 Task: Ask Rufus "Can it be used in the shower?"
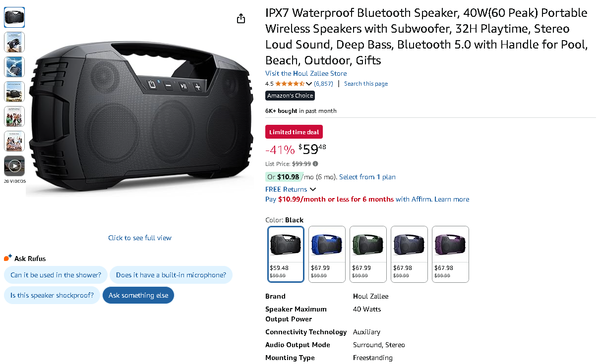pos(56,275)
